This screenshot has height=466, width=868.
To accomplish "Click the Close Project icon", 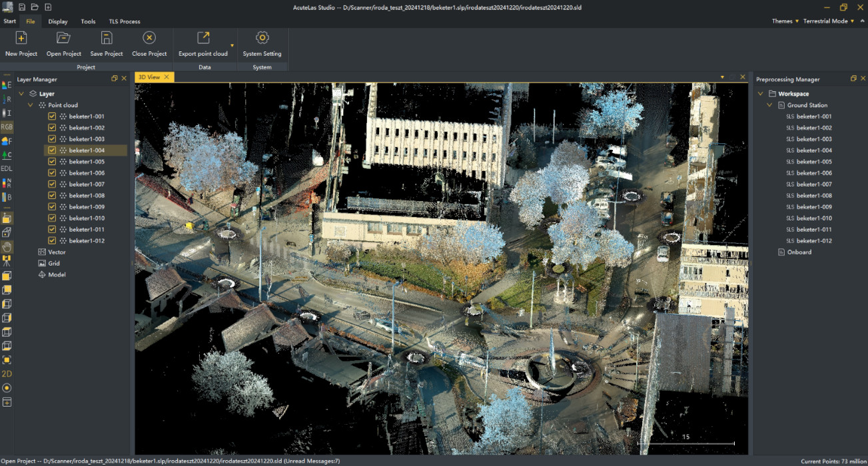I will (x=149, y=39).
